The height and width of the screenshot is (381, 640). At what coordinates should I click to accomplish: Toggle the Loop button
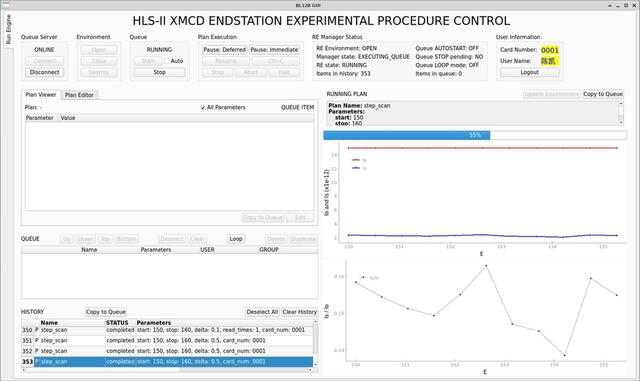click(x=236, y=239)
